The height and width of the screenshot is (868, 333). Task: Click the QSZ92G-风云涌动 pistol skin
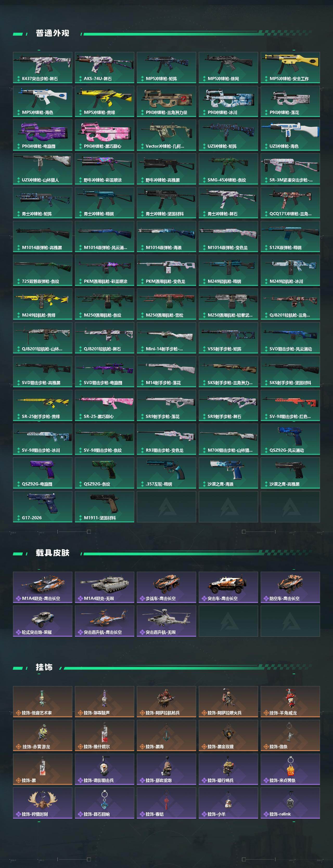click(x=290, y=439)
